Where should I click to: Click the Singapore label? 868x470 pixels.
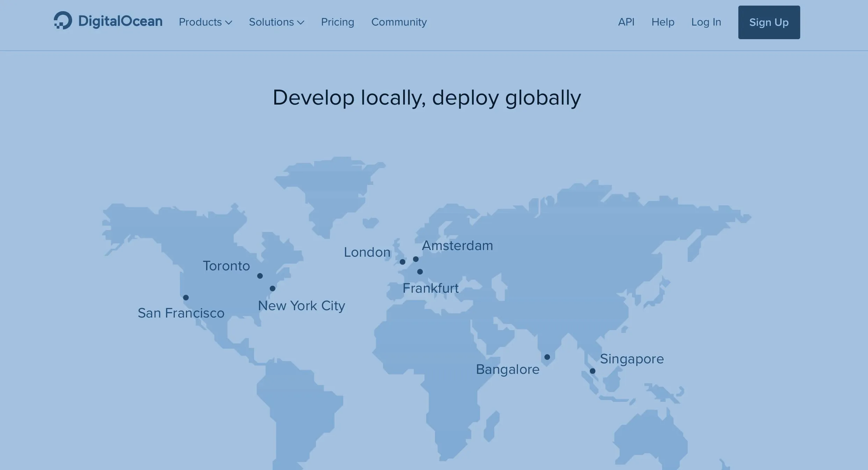[632, 359]
